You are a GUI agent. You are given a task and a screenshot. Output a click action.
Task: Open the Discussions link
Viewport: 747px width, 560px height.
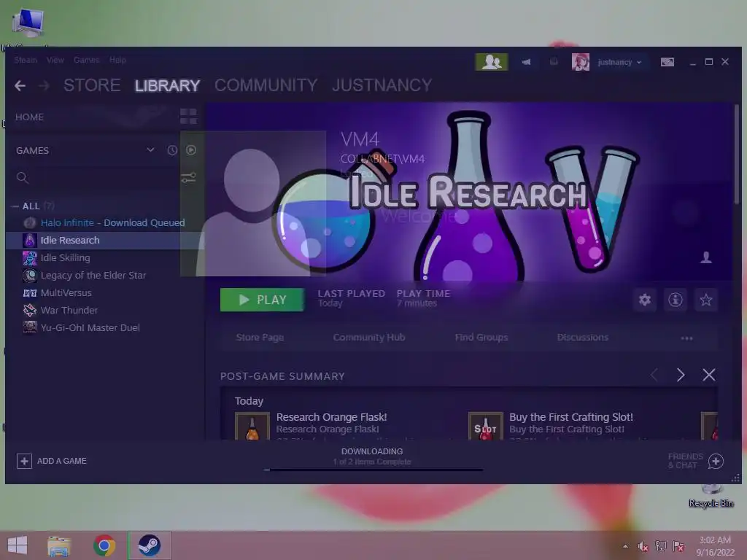tap(583, 337)
